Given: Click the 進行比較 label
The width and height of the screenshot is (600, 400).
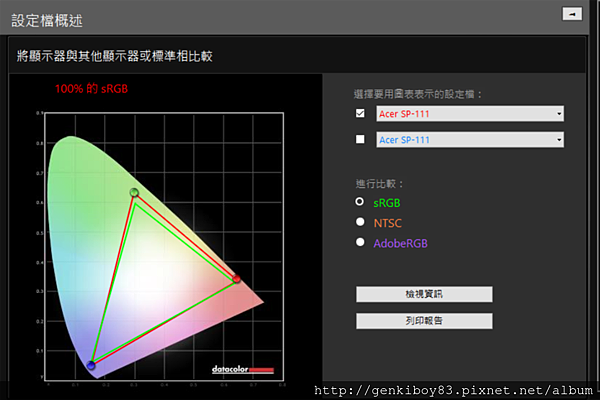Looking at the screenshot, I should (379, 184).
